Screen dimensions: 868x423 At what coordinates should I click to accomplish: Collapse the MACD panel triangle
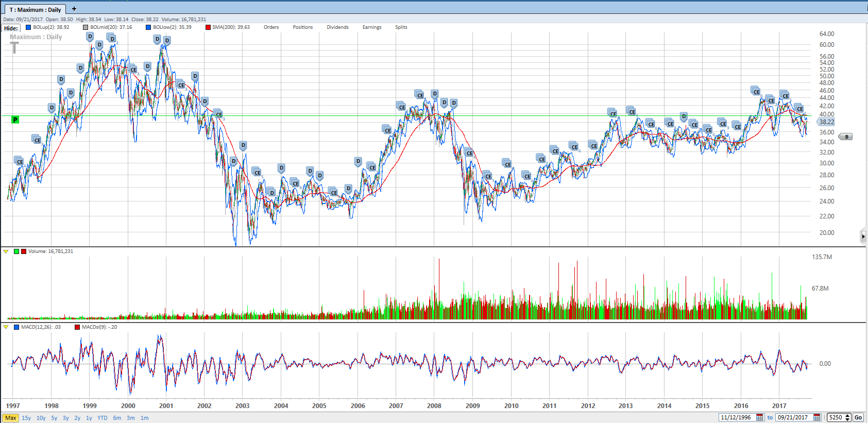6,327
